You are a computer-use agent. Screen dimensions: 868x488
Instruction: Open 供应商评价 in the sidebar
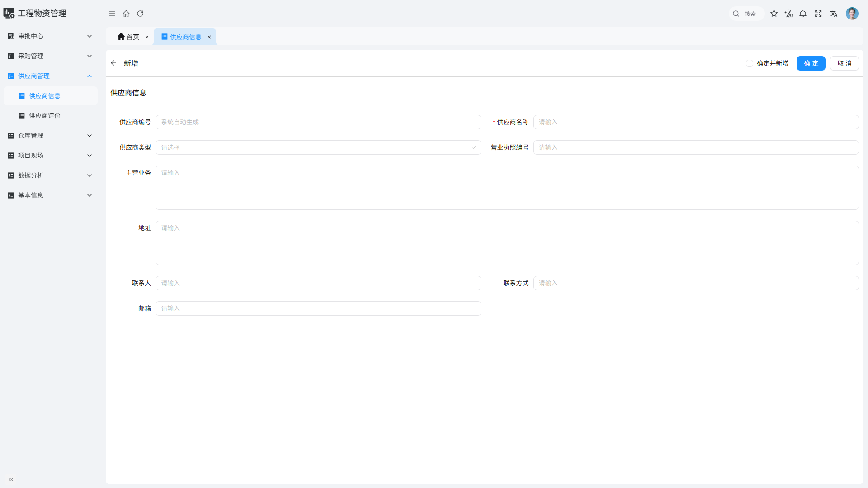tap(51, 116)
